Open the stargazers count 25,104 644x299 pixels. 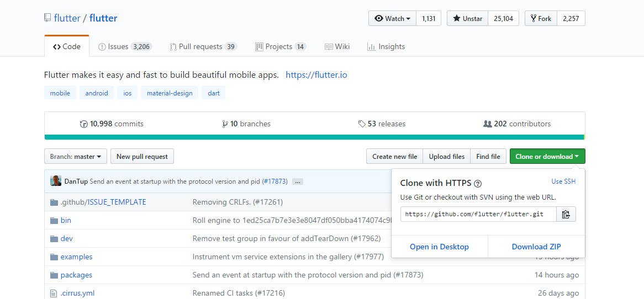[x=504, y=18]
